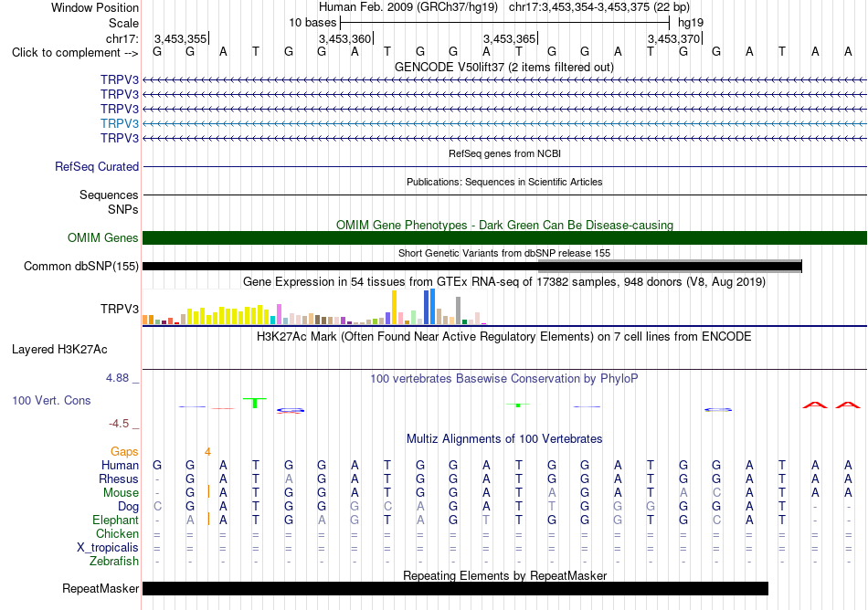
Task: Click 'Click to complement' sequence toggle
Action: [x=75, y=53]
